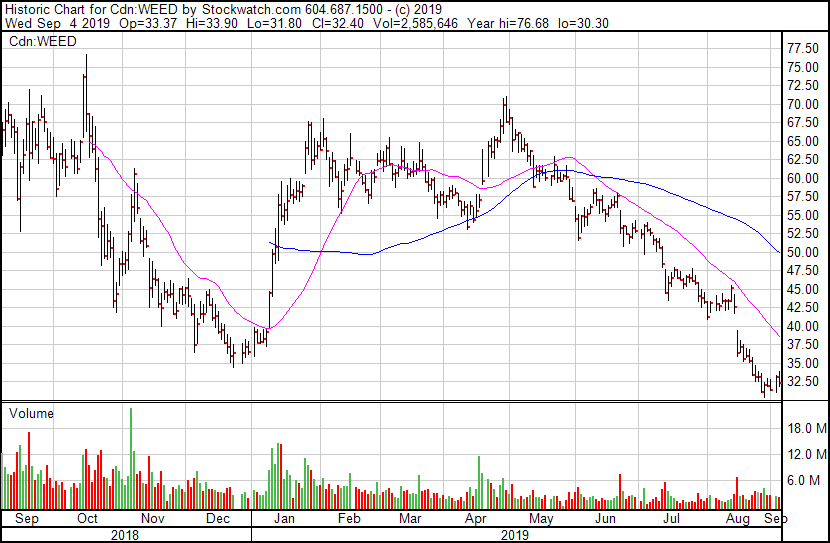Click the 'Nov' month label
The image size is (830, 543).
tap(153, 518)
